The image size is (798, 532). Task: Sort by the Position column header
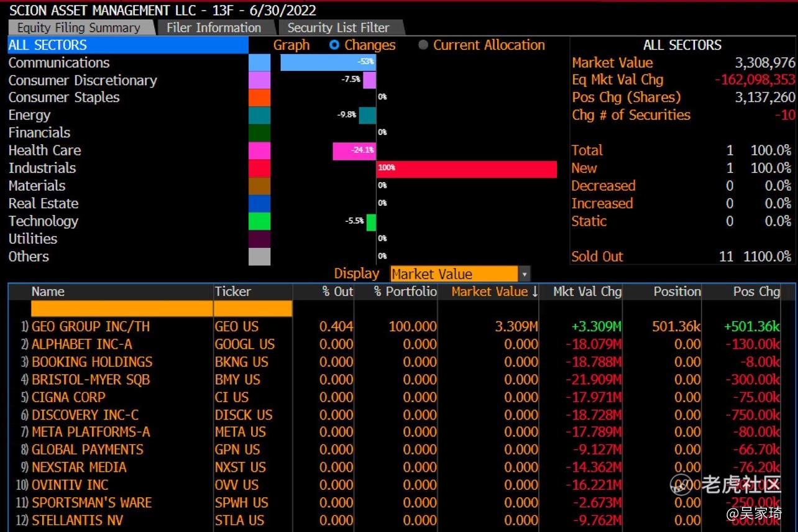click(x=677, y=291)
